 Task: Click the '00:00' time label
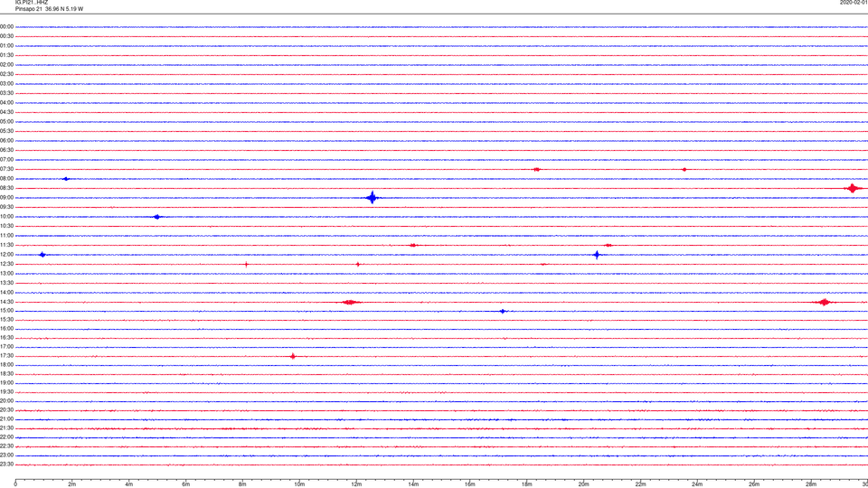click(x=6, y=26)
